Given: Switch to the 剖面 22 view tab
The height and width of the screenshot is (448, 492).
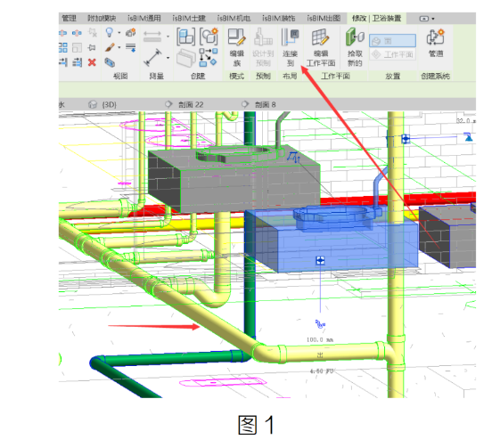Looking at the screenshot, I should pyautogui.click(x=185, y=104).
